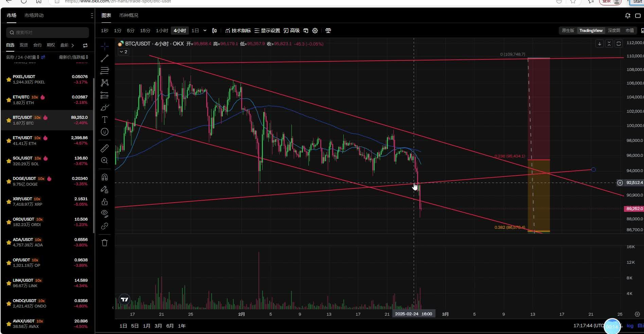Open the Fibonacci retracement tools

(105, 70)
